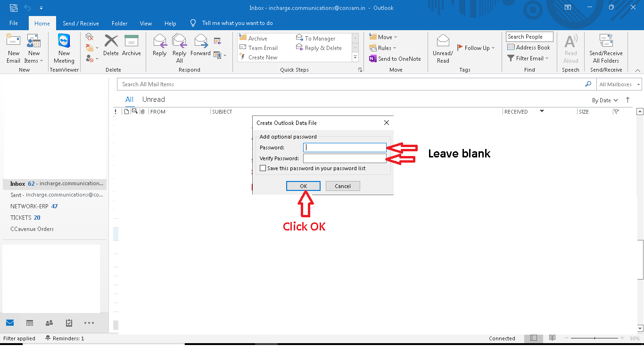Screen dimensions: 644x362
Task: Switch to Tasks view icon
Action: click(x=69, y=323)
